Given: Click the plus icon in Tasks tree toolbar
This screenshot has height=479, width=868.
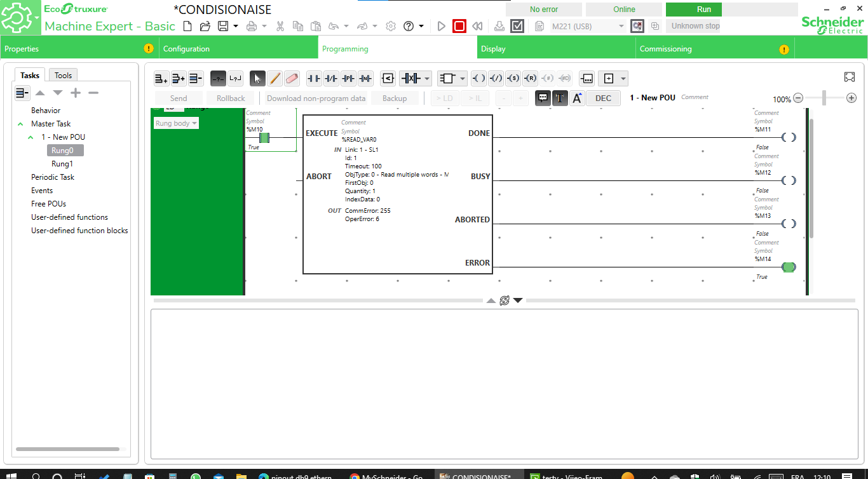Looking at the screenshot, I should [76, 93].
